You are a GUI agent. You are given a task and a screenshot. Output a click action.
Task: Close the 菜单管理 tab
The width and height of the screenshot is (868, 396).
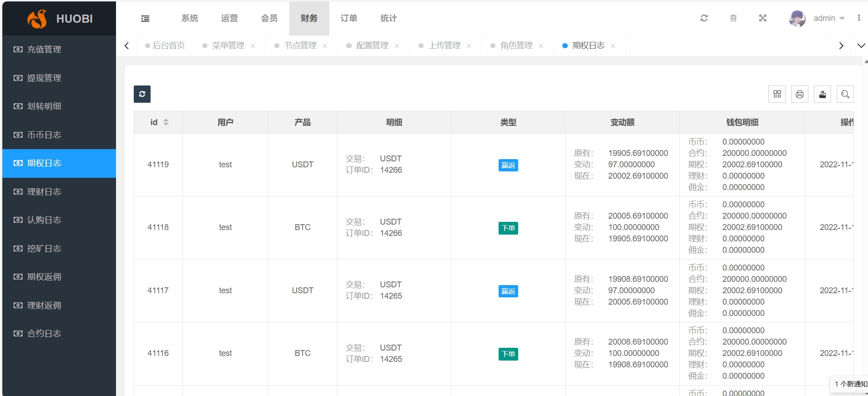coord(253,46)
